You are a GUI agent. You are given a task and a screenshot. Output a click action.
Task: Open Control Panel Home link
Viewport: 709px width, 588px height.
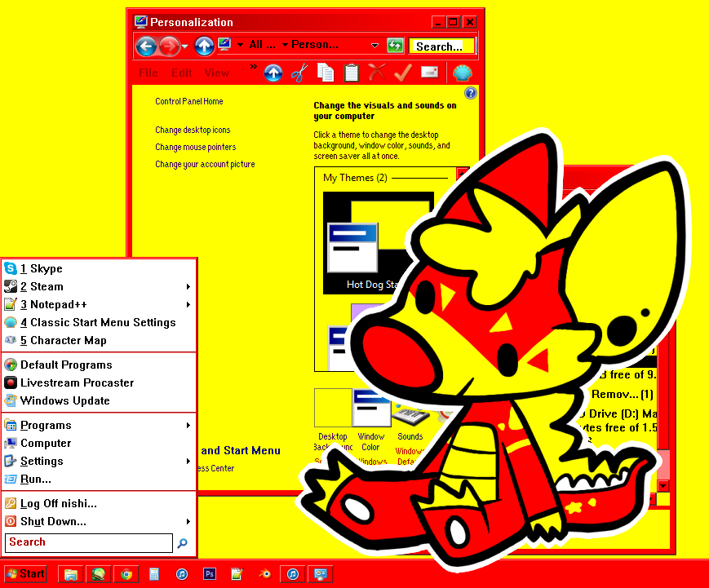click(189, 101)
